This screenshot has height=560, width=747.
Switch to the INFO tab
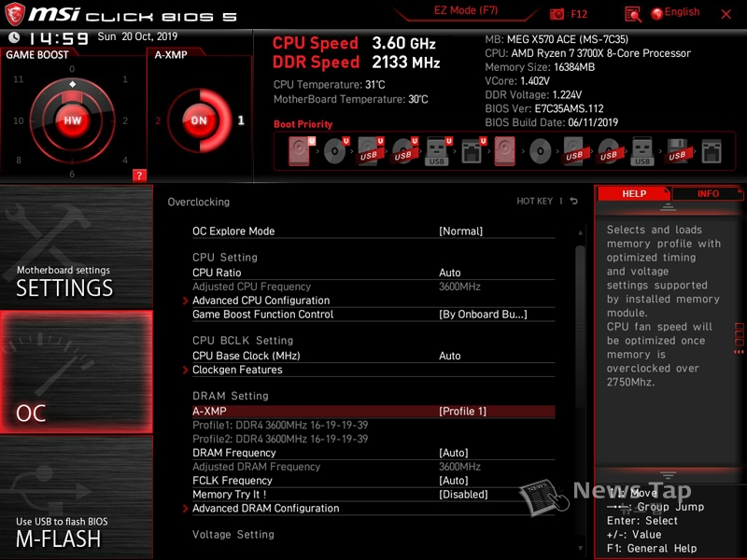(708, 194)
